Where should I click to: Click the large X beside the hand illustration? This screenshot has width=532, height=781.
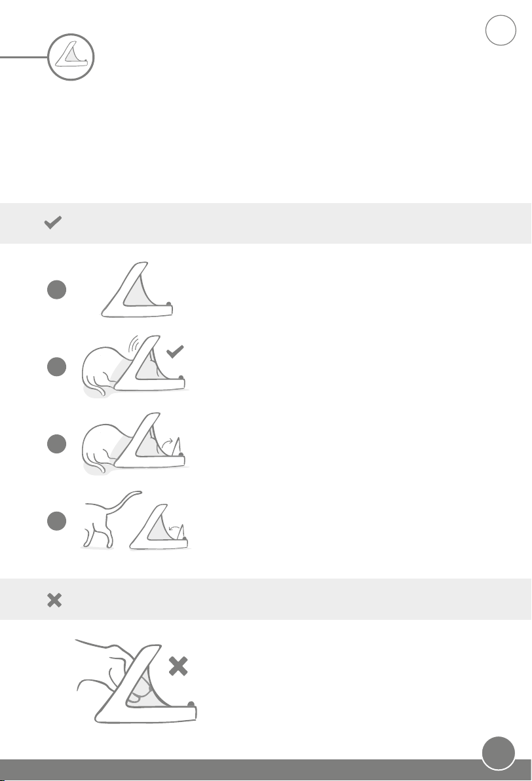point(178,666)
